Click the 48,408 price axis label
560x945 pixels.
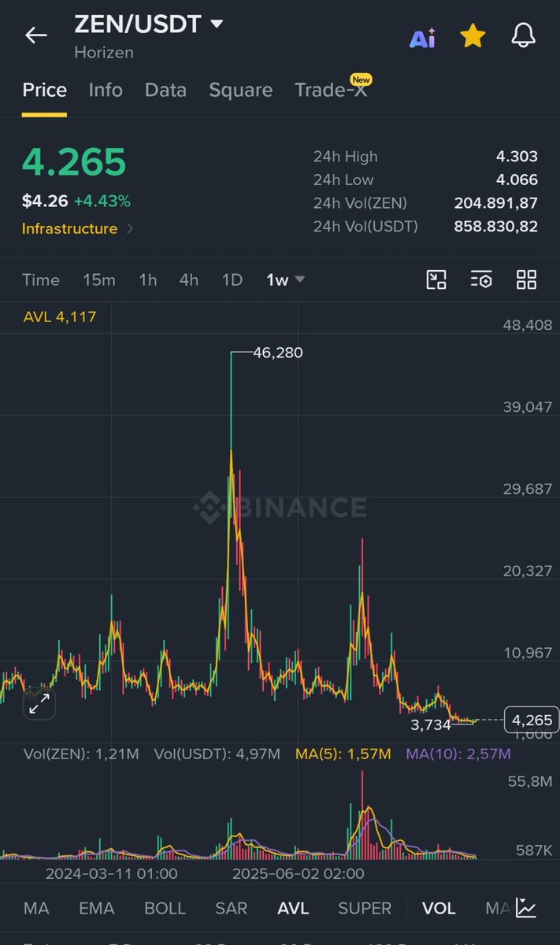click(528, 324)
